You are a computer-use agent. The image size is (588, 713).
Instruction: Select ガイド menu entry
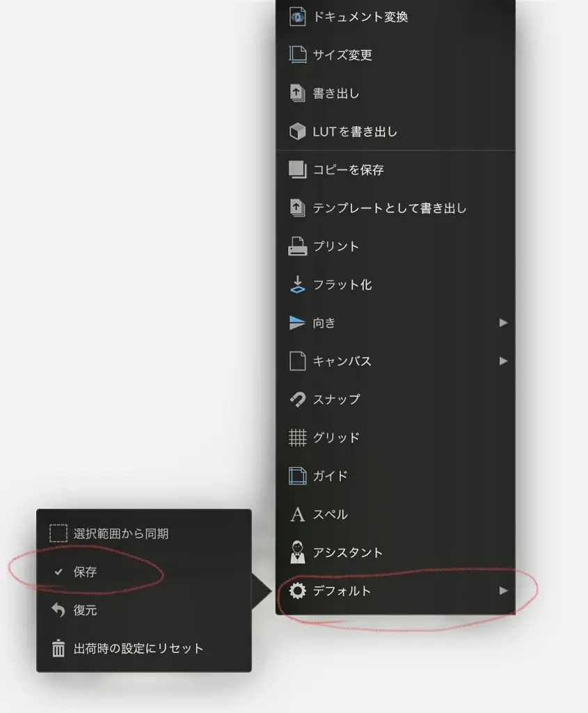pos(395,476)
